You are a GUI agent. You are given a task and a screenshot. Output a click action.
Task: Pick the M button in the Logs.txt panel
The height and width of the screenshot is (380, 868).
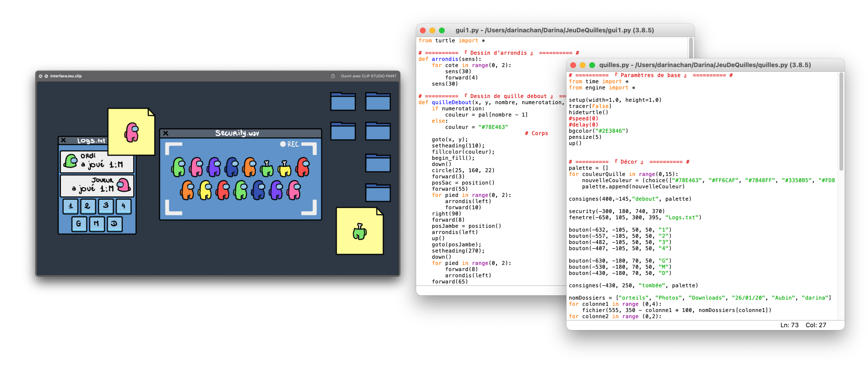[97, 224]
